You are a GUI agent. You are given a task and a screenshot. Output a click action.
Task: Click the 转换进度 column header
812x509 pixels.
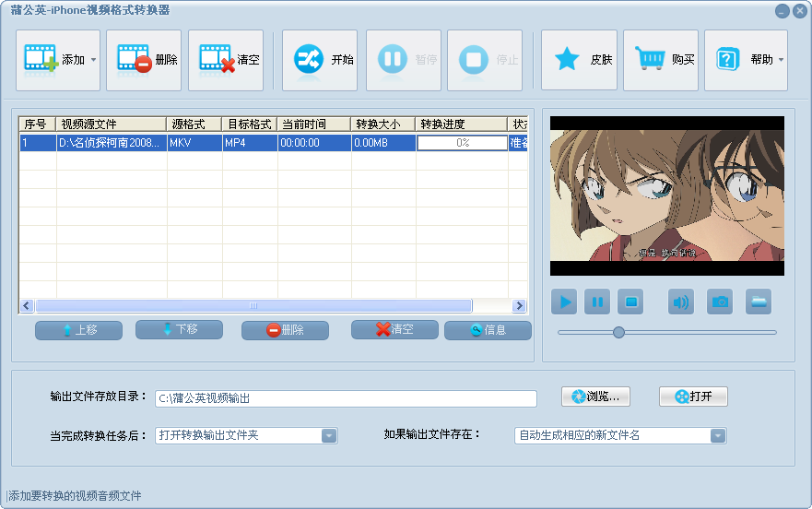(x=462, y=124)
